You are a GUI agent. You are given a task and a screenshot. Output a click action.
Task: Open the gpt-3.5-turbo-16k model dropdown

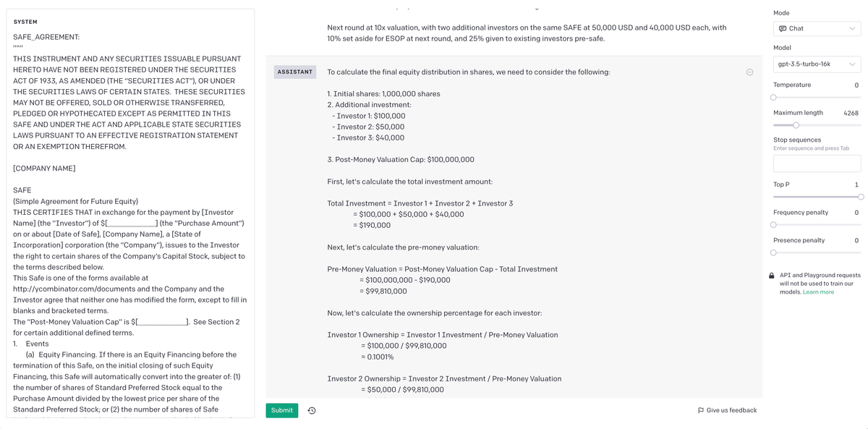(x=817, y=64)
